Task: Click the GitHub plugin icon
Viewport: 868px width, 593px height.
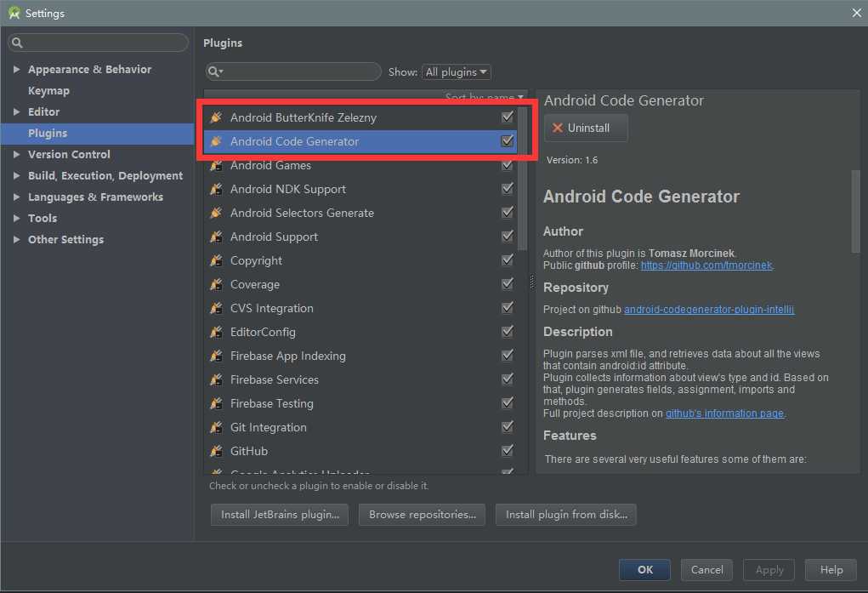Action: 216,451
